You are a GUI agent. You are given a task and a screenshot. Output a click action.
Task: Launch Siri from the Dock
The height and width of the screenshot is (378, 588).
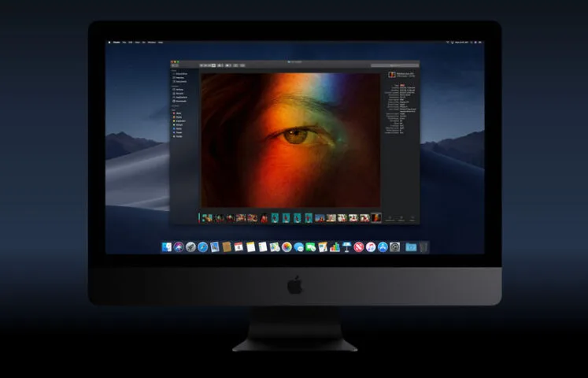pyautogui.click(x=179, y=247)
